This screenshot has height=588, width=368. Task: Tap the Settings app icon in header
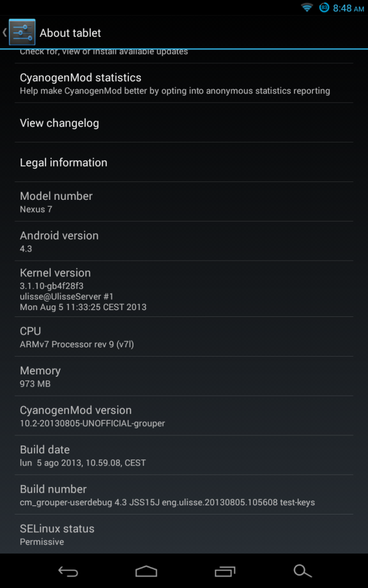click(x=22, y=32)
